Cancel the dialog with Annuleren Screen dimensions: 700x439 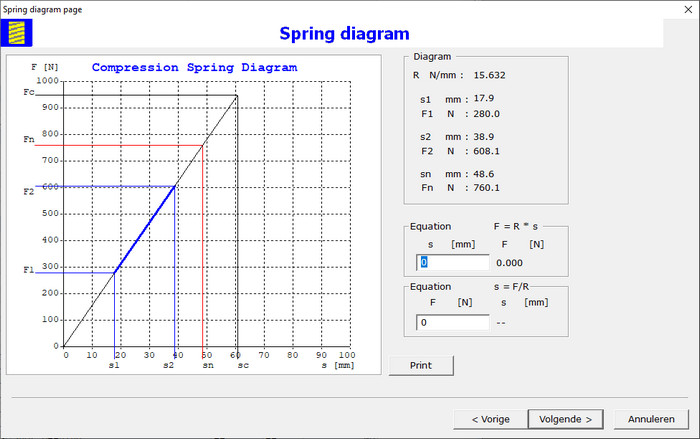coord(651,419)
